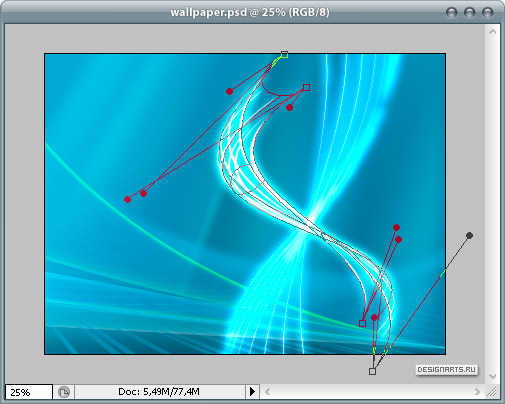Select the path anchor point at canvas top edge
Viewport: 505px width, 404px height.
point(284,54)
